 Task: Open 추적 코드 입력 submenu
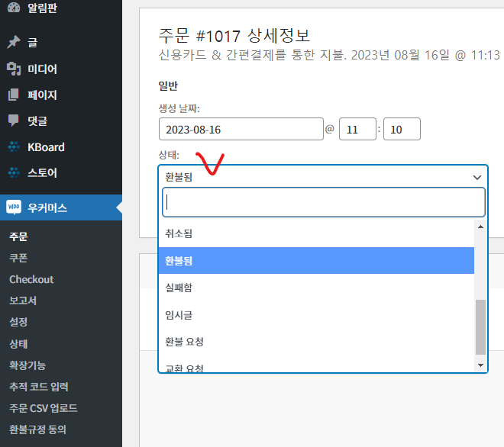click(x=39, y=386)
